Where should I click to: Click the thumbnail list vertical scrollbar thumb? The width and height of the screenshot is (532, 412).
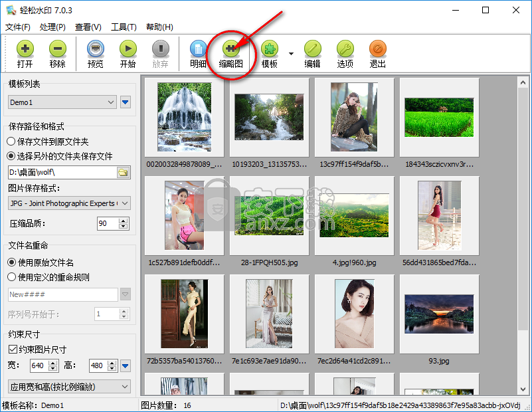tap(523, 208)
